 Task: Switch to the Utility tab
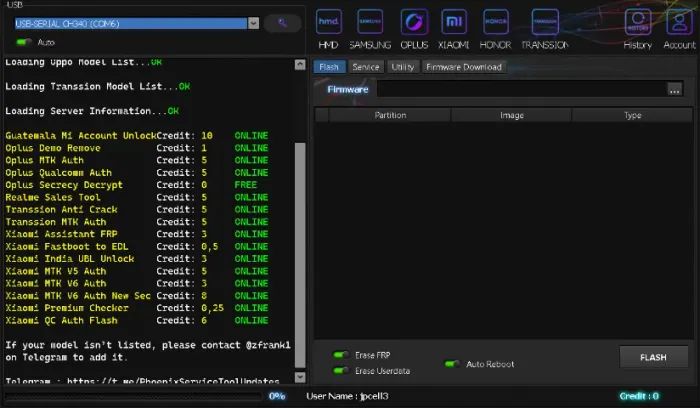pyautogui.click(x=403, y=67)
